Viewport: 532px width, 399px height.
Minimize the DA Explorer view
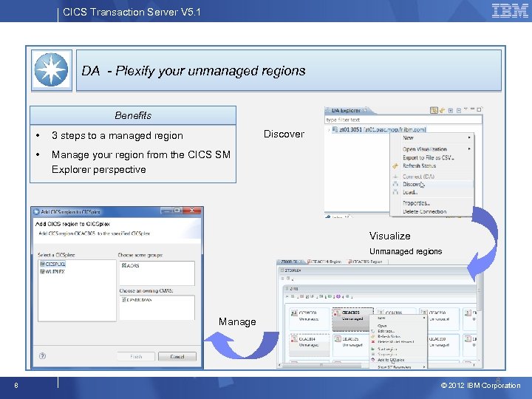[x=472, y=109]
